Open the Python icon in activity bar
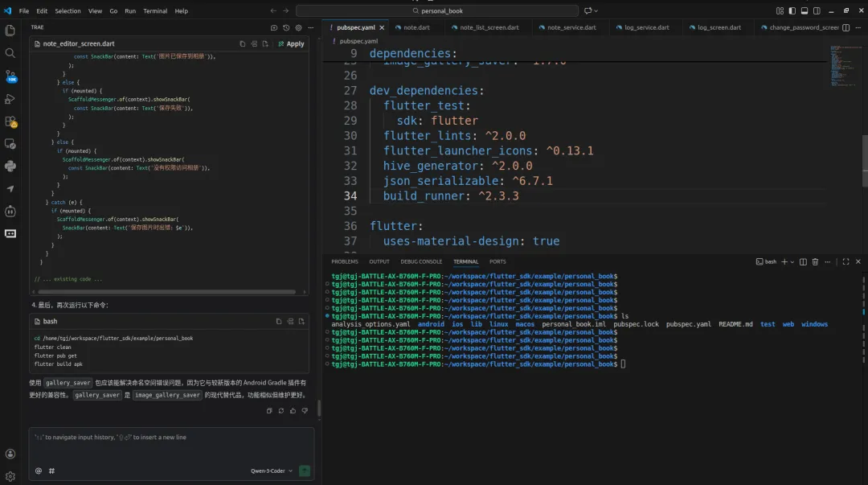 (x=10, y=166)
